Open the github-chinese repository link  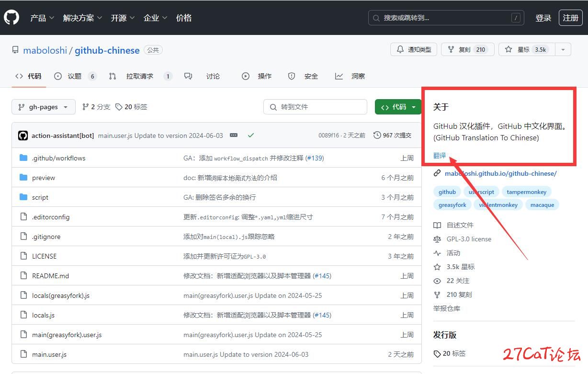(x=107, y=50)
